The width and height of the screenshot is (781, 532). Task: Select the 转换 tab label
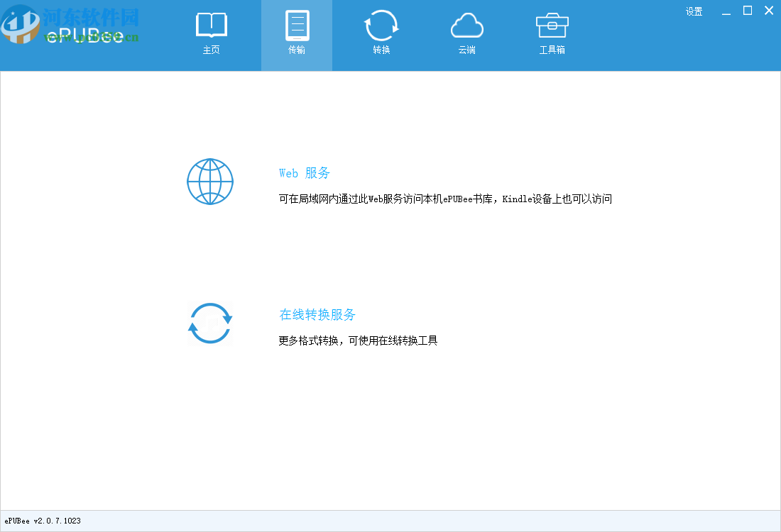pos(381,50)
